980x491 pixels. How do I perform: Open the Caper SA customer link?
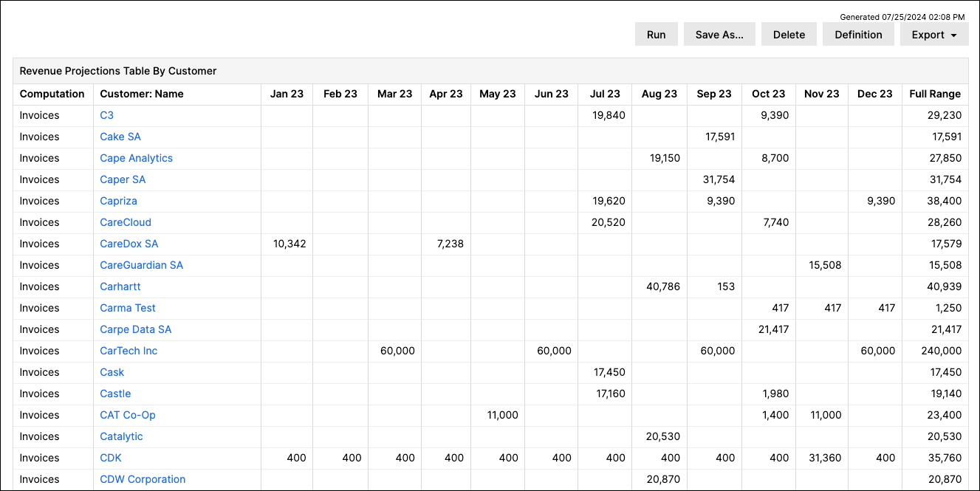(123, 179)
